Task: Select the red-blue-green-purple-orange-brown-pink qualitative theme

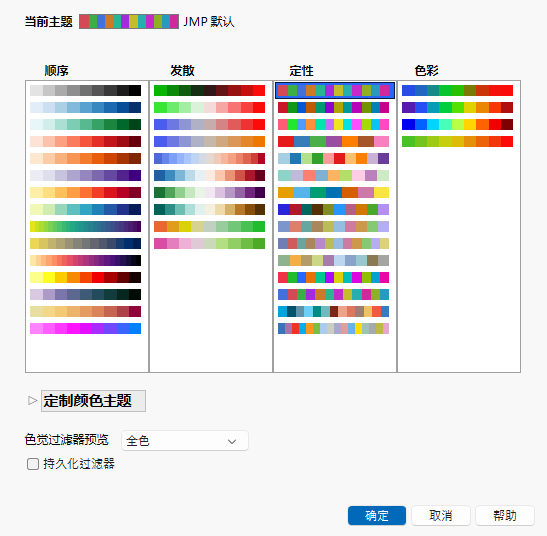Action: pos(334,141)
